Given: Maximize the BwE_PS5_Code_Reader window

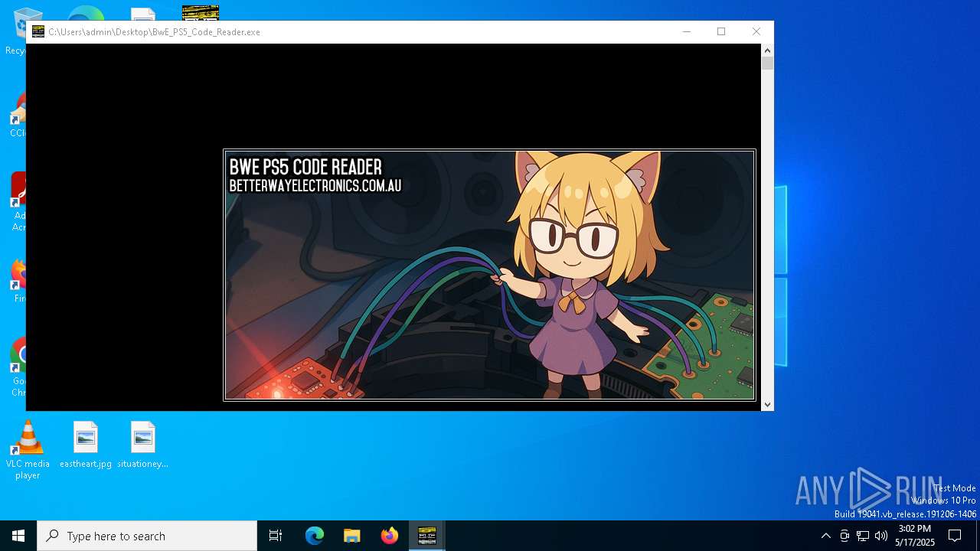Looking at the screenshot, I should (721, 31).
